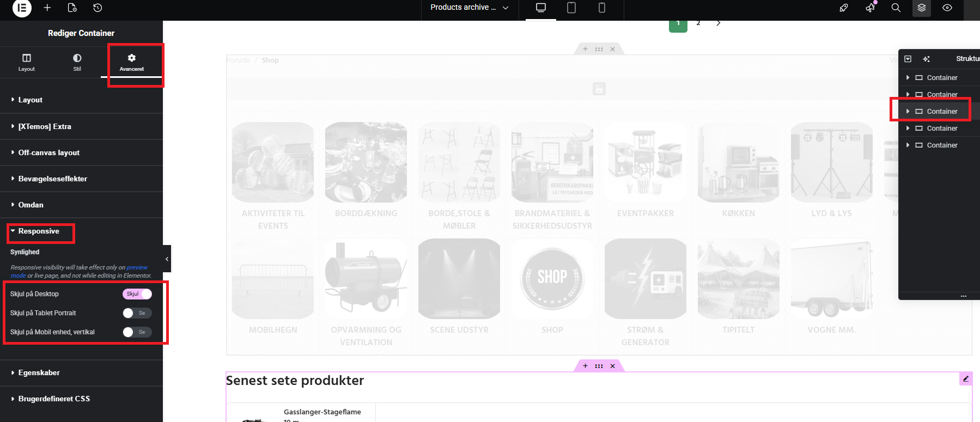This screenshot has width=980, height=422.
Task: Click the MOBILHEGN category label
Action: [273, 330]
